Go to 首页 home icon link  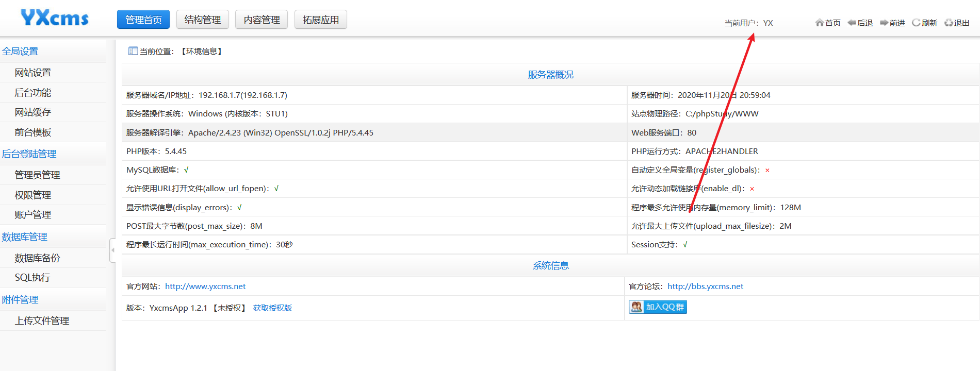coord(827,23)
